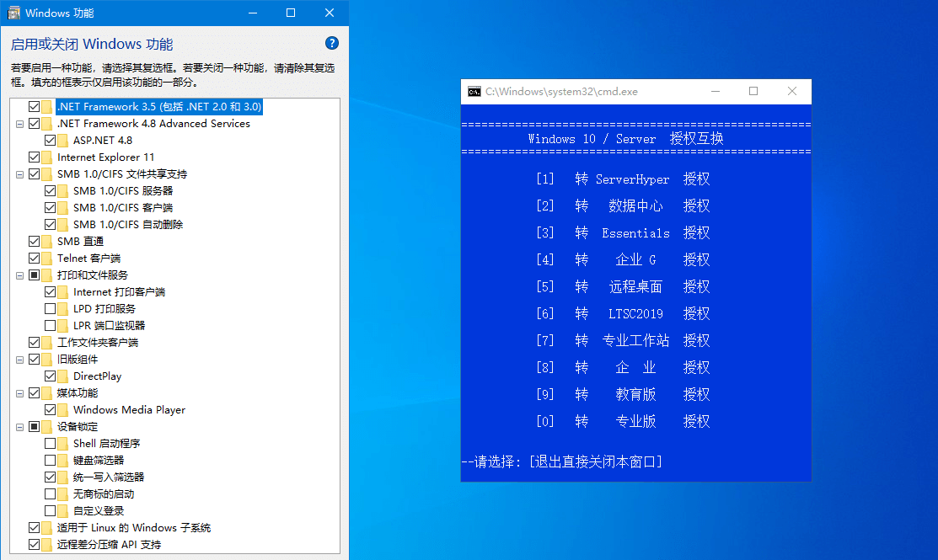Disable the 统一写入筛选器 checkbox

click(x=49, y=477)
